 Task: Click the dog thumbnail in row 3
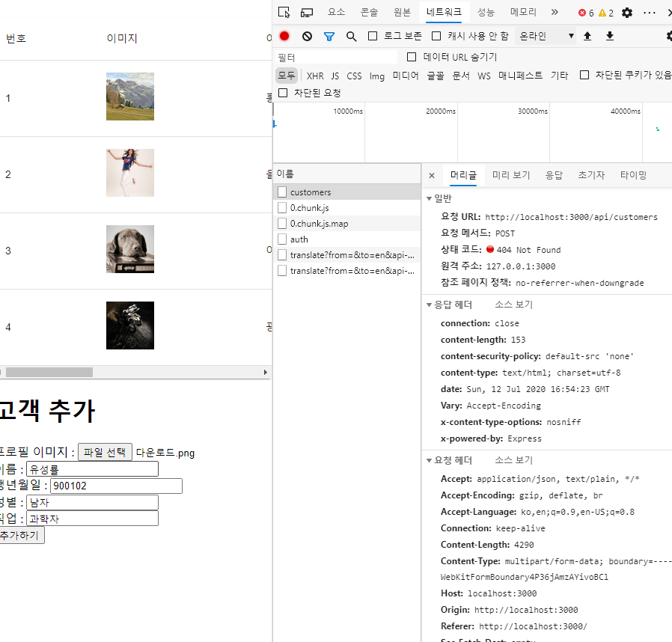(x=130, y=249)
